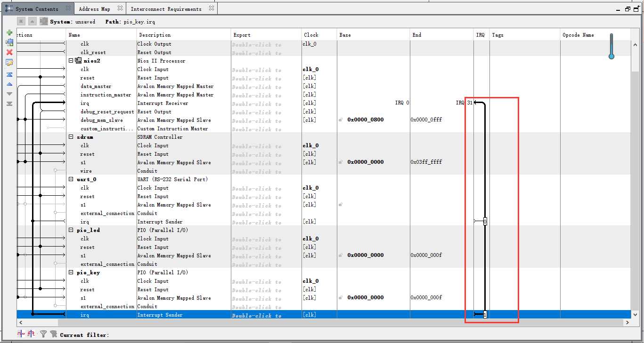Toggle the hollow connection dot on sdram wire row
Viewport: 644px width, 343px height.
coord(55,170)
